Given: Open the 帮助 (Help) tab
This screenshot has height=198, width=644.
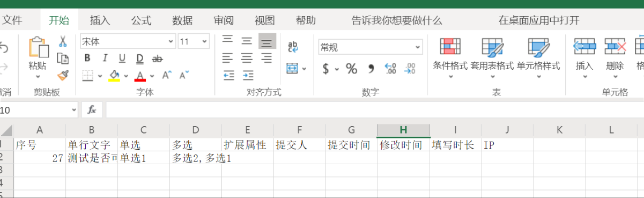Looking at the screenshot, I should (x=306, y=20).
